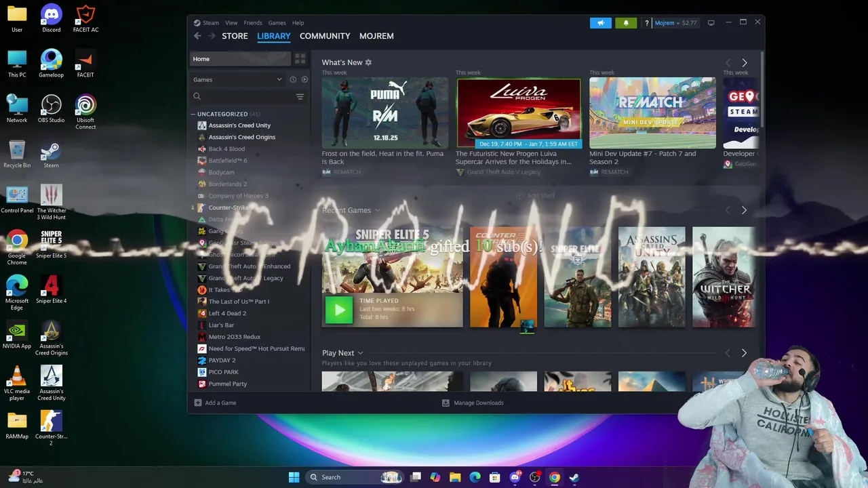Screen dimensions: 868x488
Task: Open FACEIT AC desktop shortcut
Action: click(85, 18)
